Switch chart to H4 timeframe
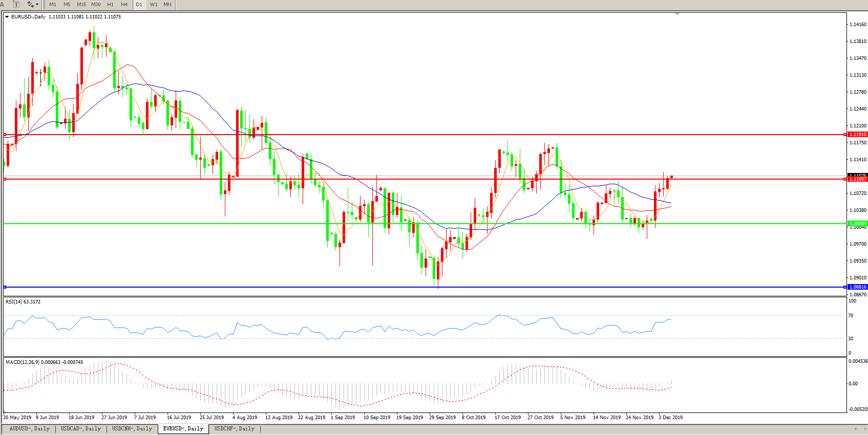 pos(124,4)
